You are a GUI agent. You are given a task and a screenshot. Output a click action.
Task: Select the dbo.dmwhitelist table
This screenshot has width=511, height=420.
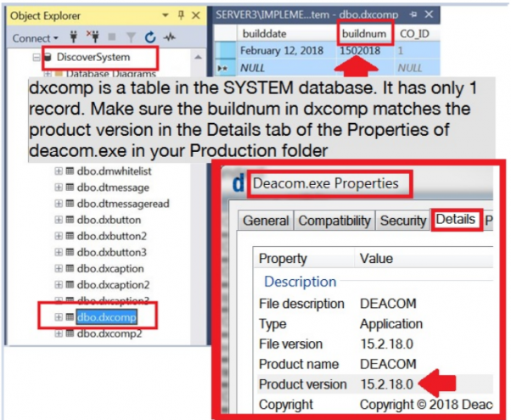(x=114, y=171)
